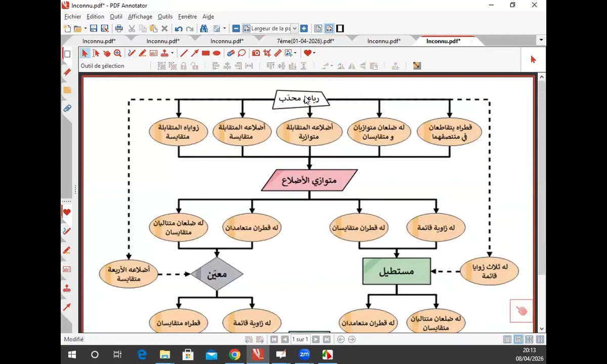Expand the Open recent files arrow

tap(85, 29)
